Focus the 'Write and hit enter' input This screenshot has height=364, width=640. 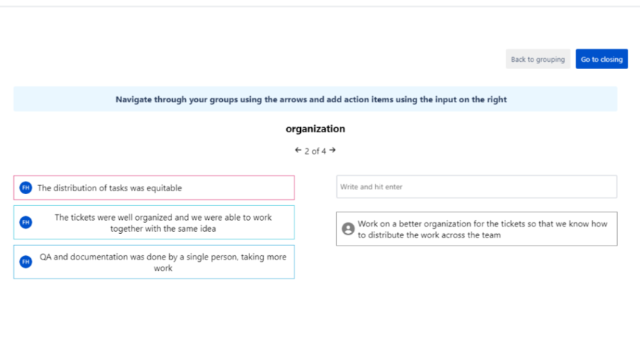pos(476,187)
